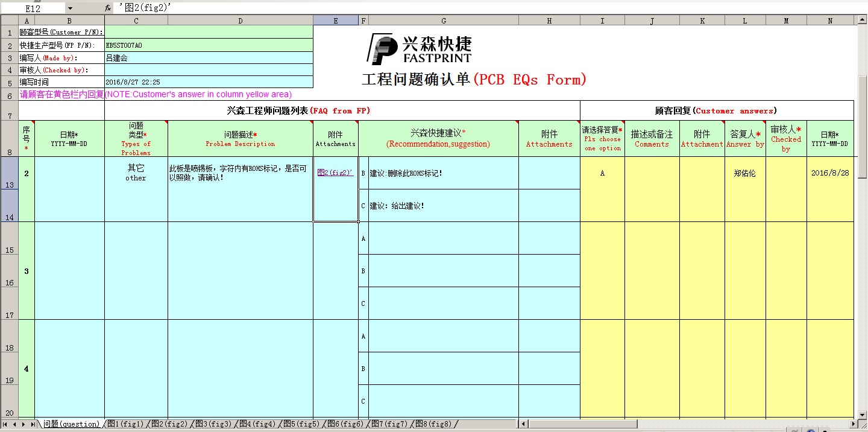
Task: Click the answerer cell 郑佑伦
Action: (x=744, y=189)
